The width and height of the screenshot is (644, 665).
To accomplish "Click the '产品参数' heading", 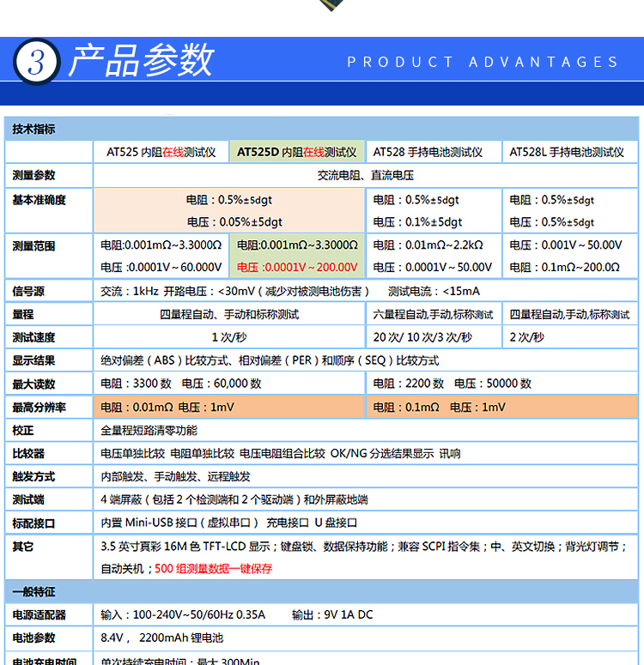I will 142,61.
